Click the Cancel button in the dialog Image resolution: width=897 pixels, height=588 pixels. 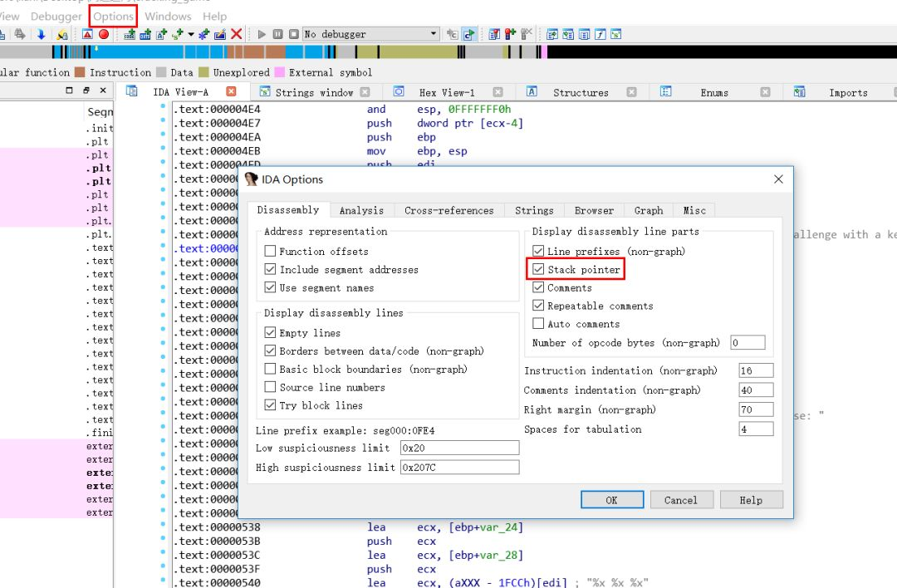click(x=680, y=500)
